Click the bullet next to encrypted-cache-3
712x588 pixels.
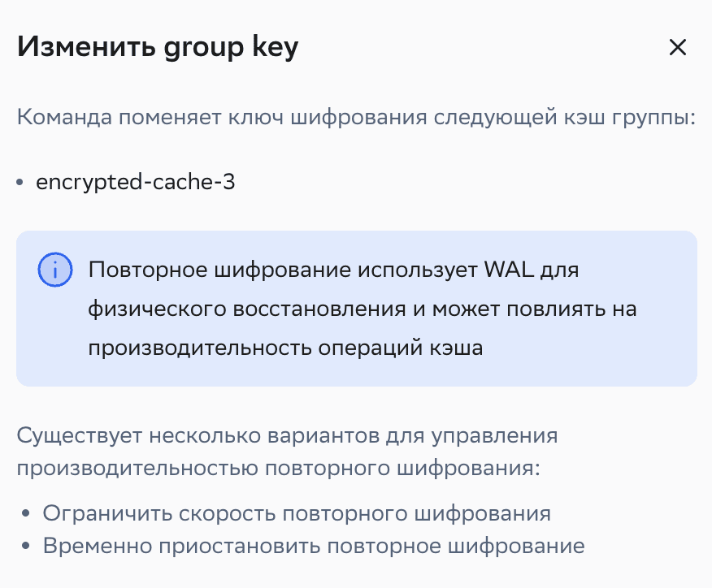pyautogui.click(x=19, y=182)
